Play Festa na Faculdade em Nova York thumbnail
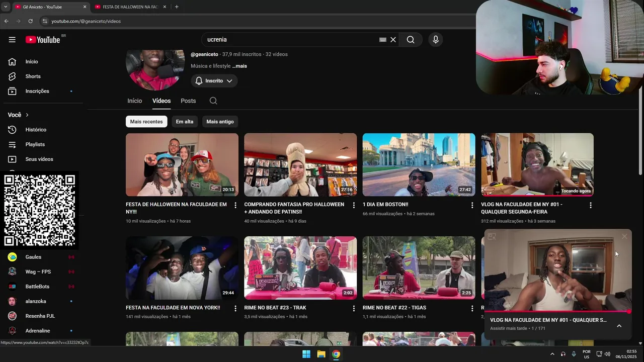 click(x=182, y=268)
